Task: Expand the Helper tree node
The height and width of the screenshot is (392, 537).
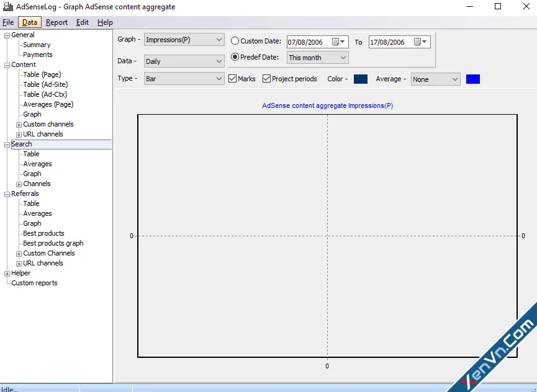Action: click(7, 274)
